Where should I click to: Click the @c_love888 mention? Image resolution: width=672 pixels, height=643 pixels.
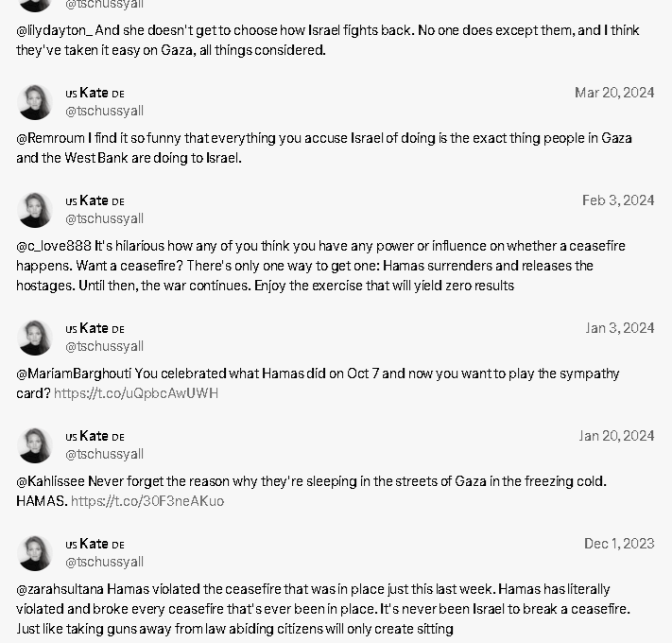click(x=54, y=246)
